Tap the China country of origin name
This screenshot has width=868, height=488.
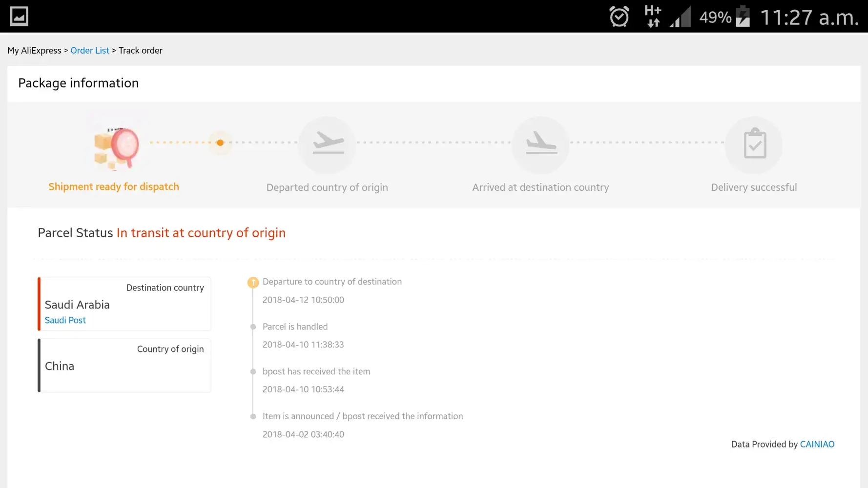[60, 366]
